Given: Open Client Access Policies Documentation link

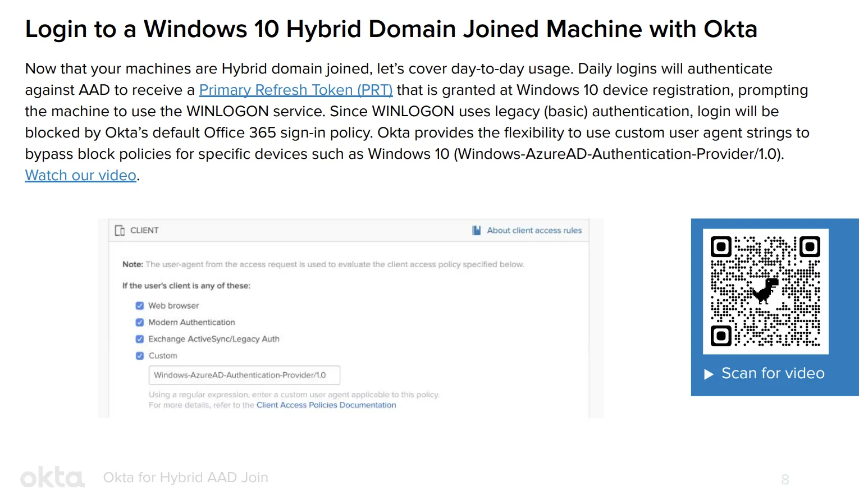Looking at the screenshot, I should (326, 405).
